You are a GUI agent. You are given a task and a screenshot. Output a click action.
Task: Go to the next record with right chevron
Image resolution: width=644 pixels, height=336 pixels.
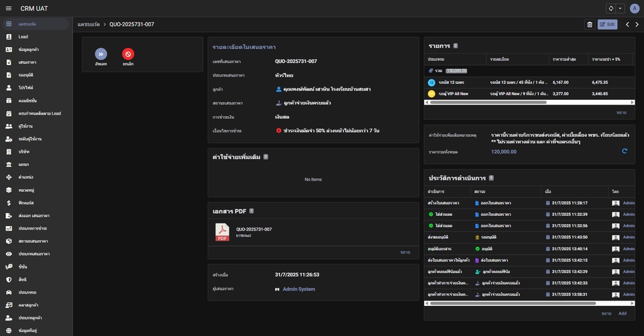pyautogui.click(x=637, y=24)
